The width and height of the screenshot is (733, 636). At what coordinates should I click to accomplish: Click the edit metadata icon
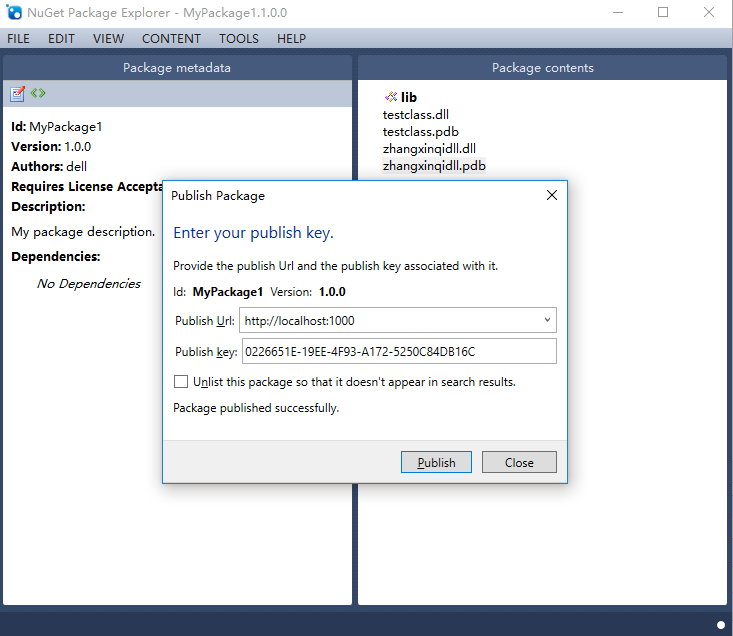(17, 93)
